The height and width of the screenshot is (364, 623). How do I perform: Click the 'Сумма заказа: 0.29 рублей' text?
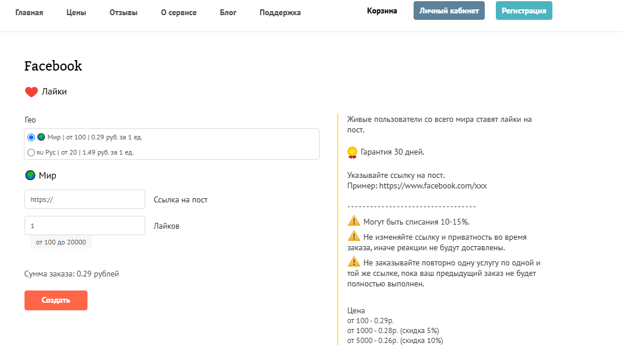[72, 274]
